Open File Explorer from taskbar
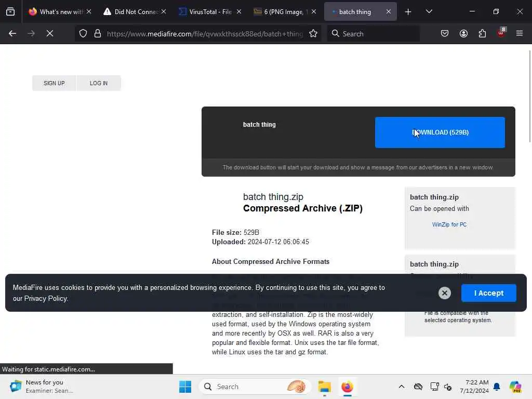This screenshot has width=532, height=399. pos(324,387)
